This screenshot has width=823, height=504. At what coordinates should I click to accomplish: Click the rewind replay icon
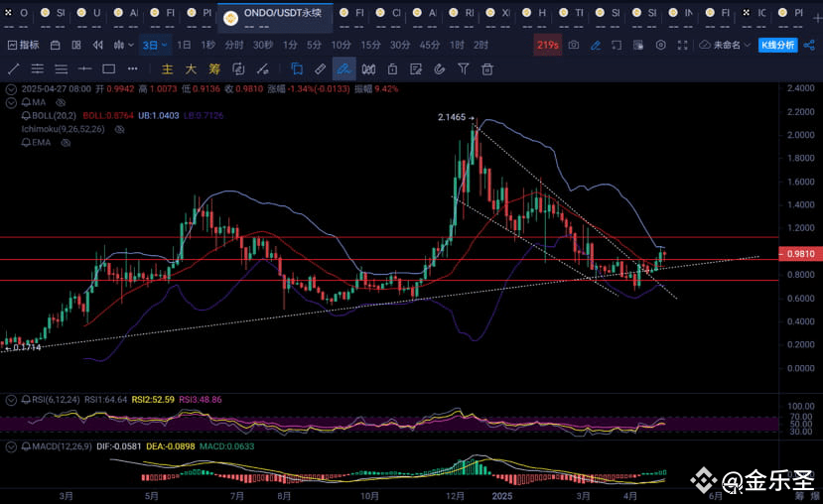98,46
